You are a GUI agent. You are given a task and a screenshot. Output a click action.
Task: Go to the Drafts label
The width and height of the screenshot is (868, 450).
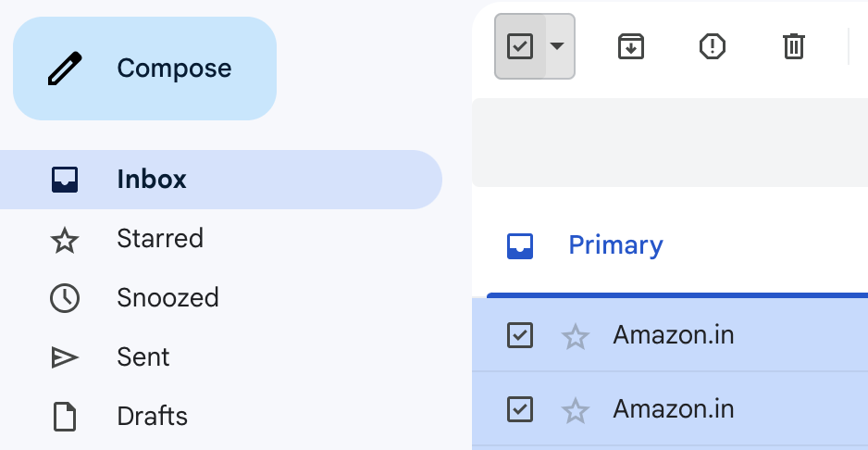click(153, 416)
